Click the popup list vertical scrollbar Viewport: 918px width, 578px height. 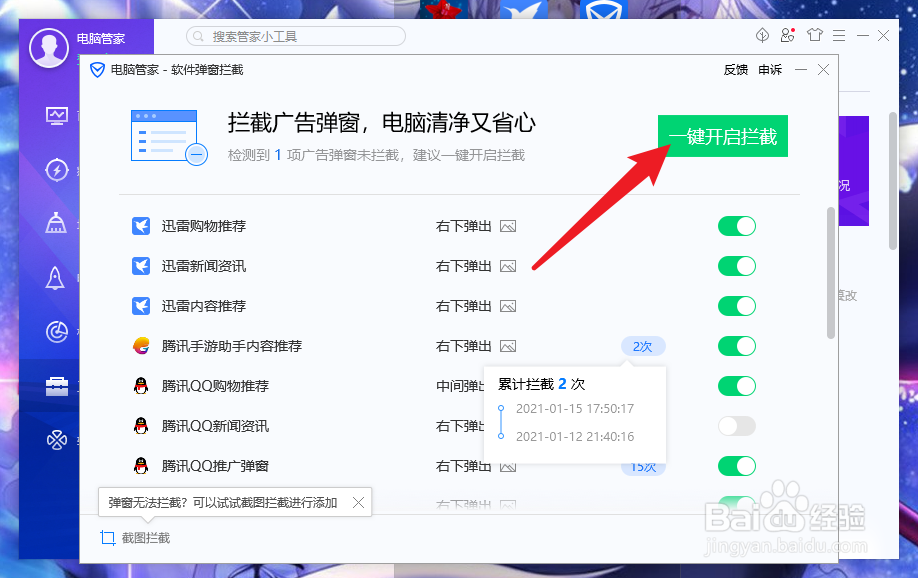830,273
